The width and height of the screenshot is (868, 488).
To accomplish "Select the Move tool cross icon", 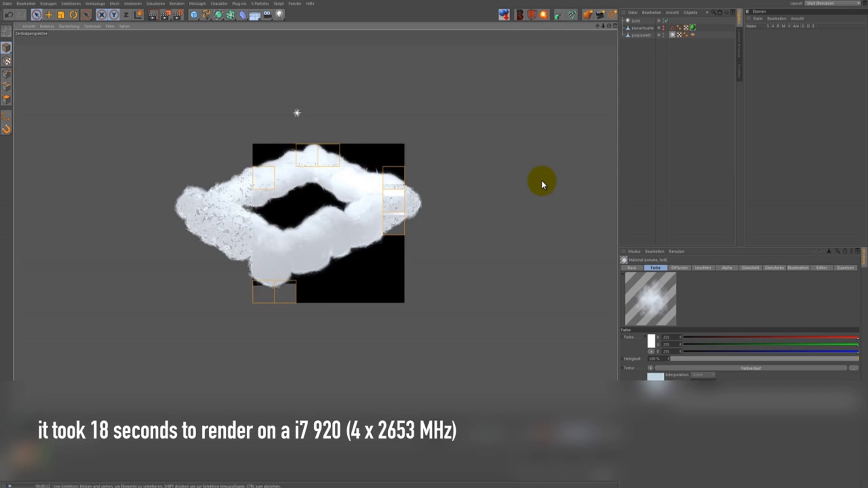I will pos(48,15).
